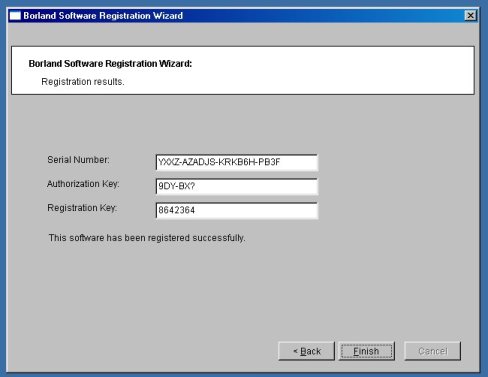The width and height of the screenshot is (488, 377).
Task: Click the "Serial Number:" label
Action: pos(78,160)
